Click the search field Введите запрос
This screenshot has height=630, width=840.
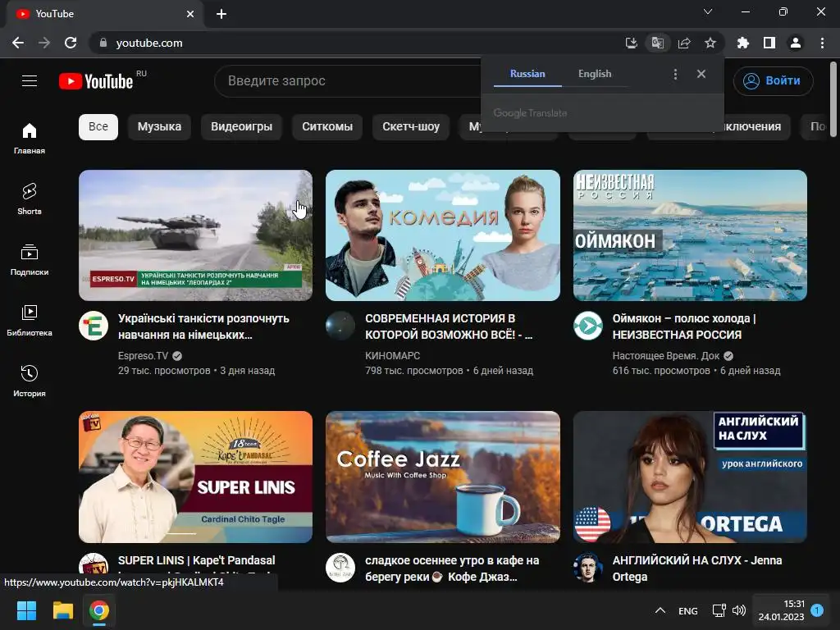[348, 81]
